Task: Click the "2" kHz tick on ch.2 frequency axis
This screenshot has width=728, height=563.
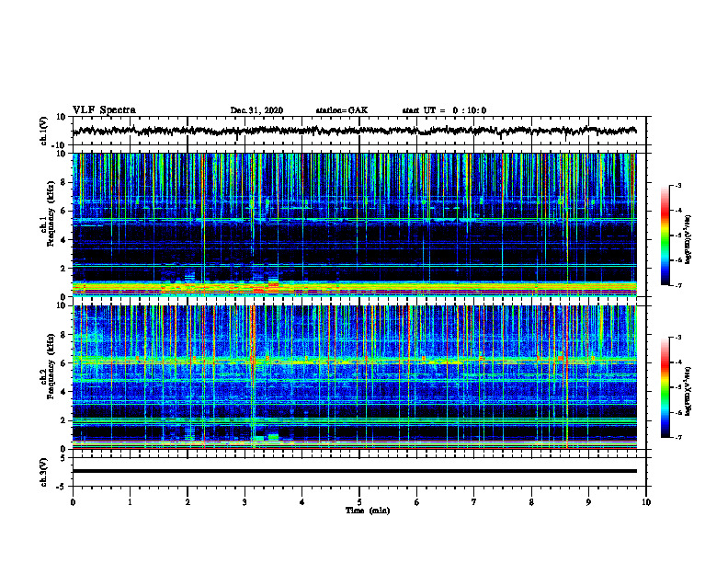Action: (64, 420)
